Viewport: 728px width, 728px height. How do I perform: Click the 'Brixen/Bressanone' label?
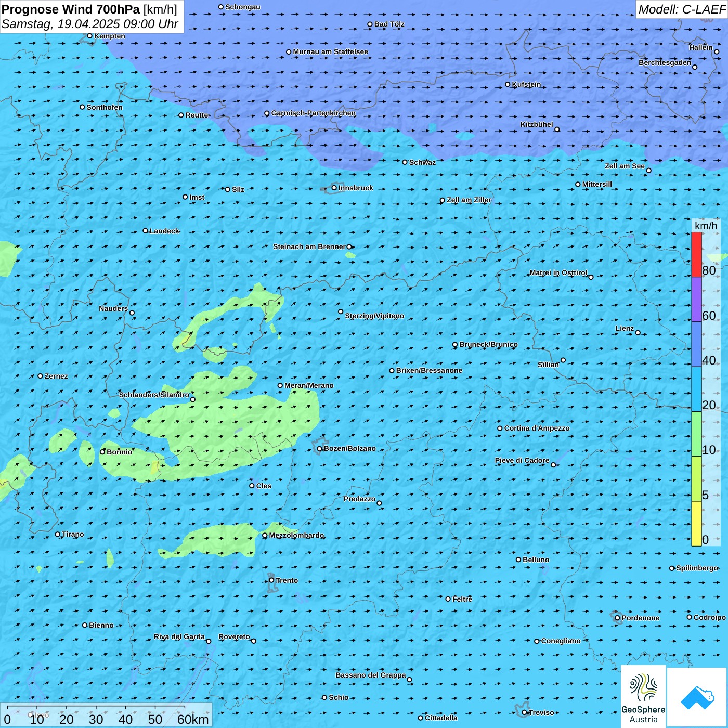pyautogui.click(x=429, y=370)
